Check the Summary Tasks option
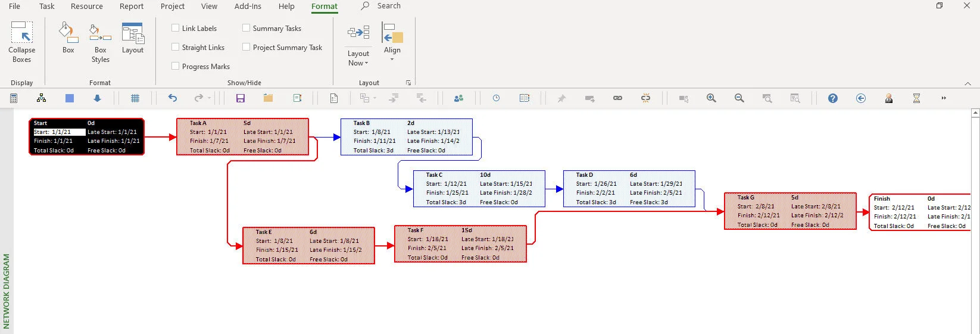Screen dimensions: 980x334 pyautogui.click(x=246, y=28)
